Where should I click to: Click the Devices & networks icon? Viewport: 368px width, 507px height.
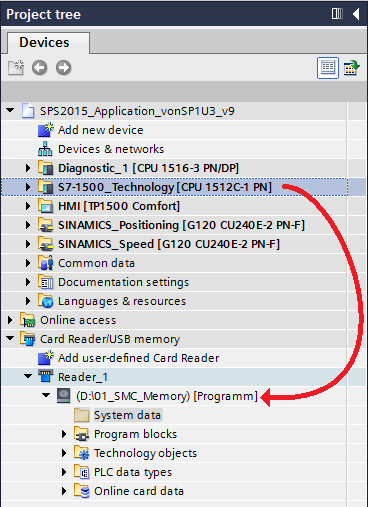click(x=45, y=149)
